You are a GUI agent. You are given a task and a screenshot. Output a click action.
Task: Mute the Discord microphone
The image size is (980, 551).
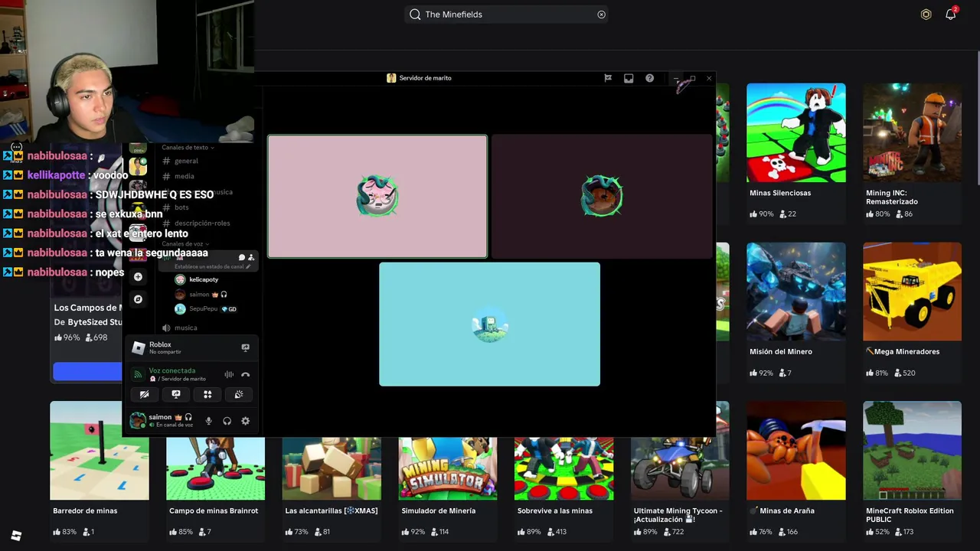(x=208, y=421)
